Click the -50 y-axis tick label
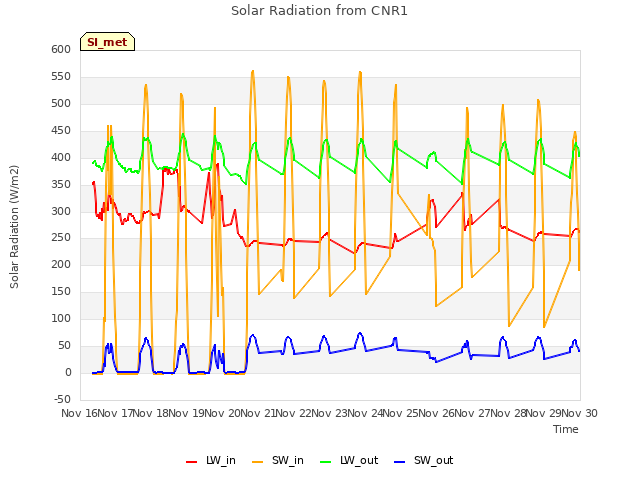The image size is (640, 480). [62, 399]
